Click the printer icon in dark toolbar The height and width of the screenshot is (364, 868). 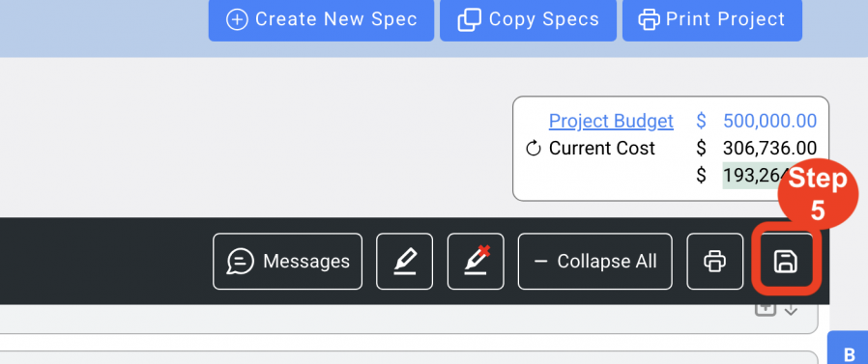pos(714,261)
